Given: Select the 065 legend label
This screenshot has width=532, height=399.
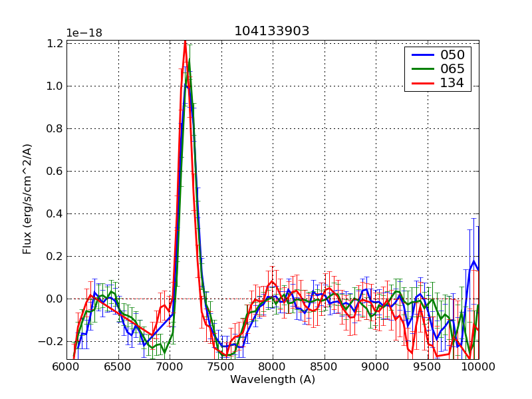Looking at the screenshot, I should coord(452,69).
